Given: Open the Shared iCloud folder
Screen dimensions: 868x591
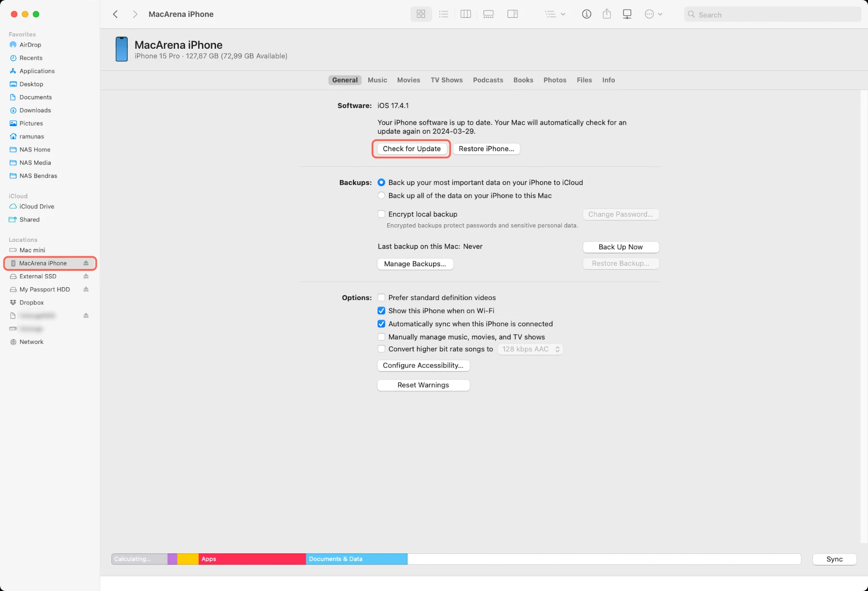Looking at the screenshot, I should (x=29, y=220).
